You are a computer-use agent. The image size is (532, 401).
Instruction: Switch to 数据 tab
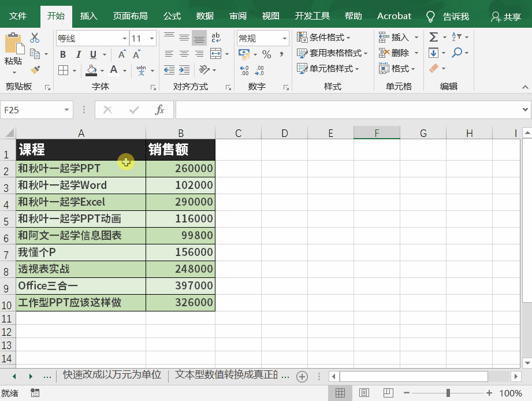(204, 16)
